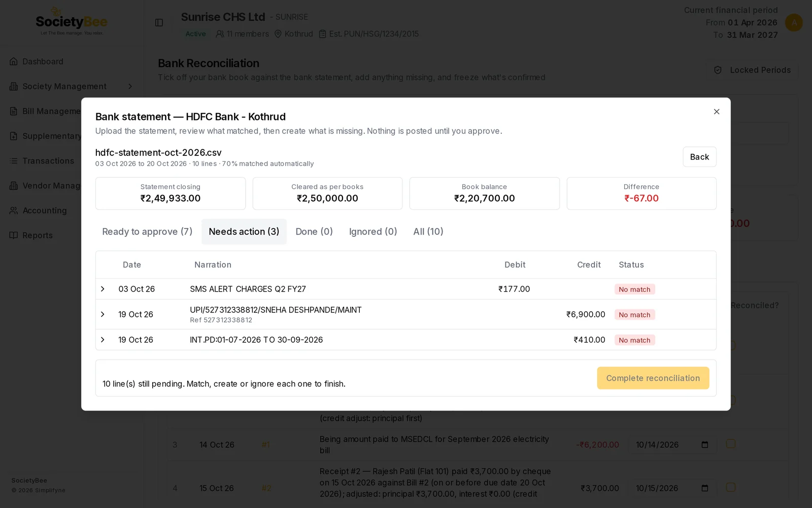812x508 pixels.
Task: Click the 10/15/2026 date field
Action: pos(672,488)
